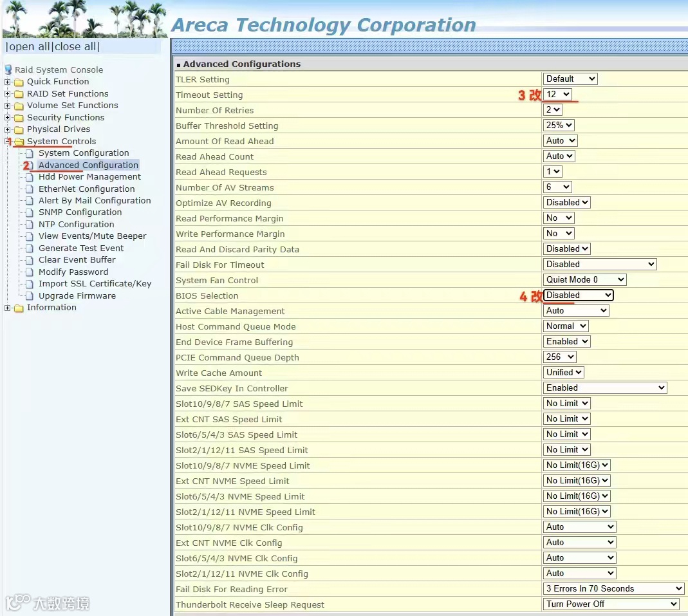
Task: Open Ext CNT NVME Clk Config dropdown
Action: pyautogui.click(x=579, y=542)
